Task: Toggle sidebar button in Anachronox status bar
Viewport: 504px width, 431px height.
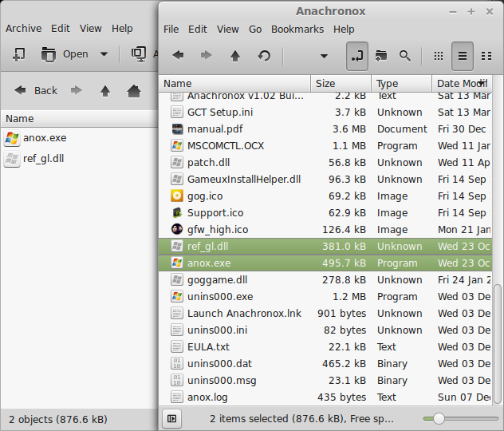Action: pos(172,418)
